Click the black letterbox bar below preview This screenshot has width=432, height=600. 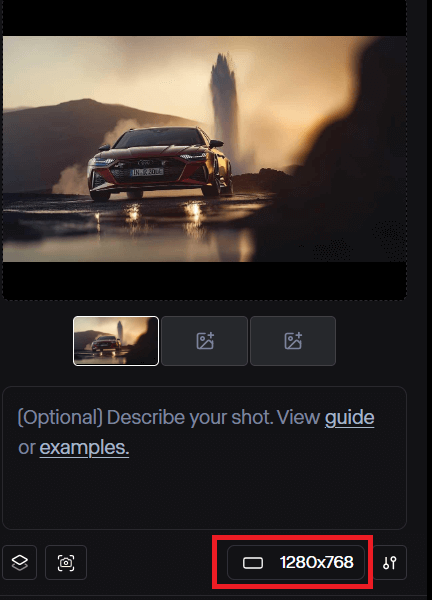(204, 280)
